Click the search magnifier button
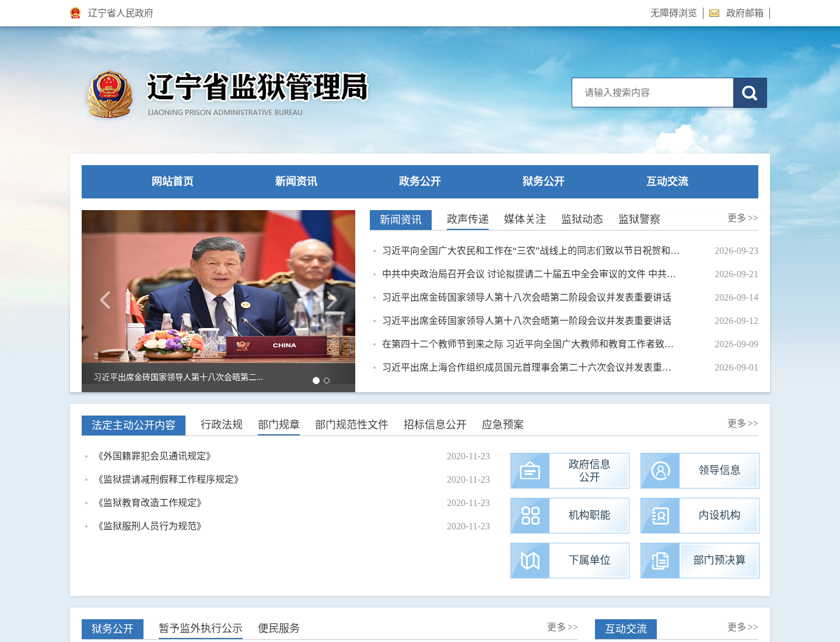840x642 pixels. 750,93
